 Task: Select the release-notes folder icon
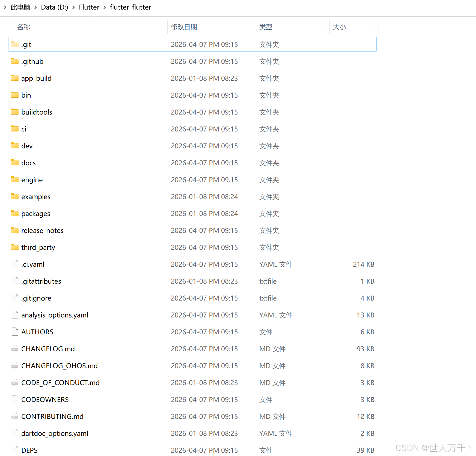click(x=15, y=230)
